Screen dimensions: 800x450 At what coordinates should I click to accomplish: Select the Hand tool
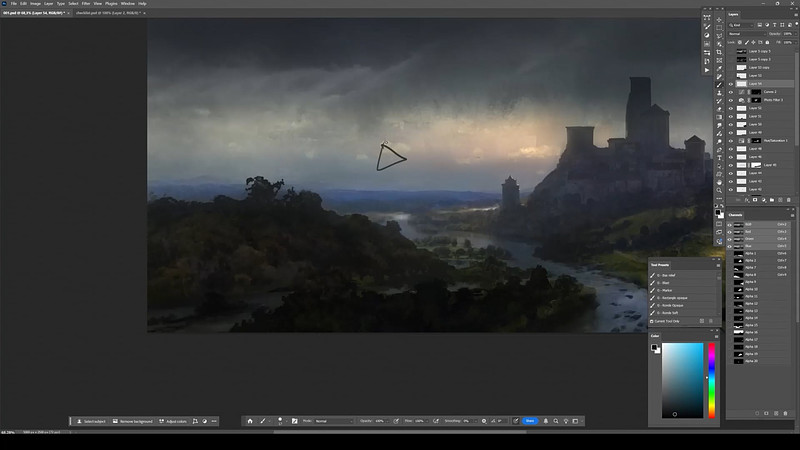[719, 182]
